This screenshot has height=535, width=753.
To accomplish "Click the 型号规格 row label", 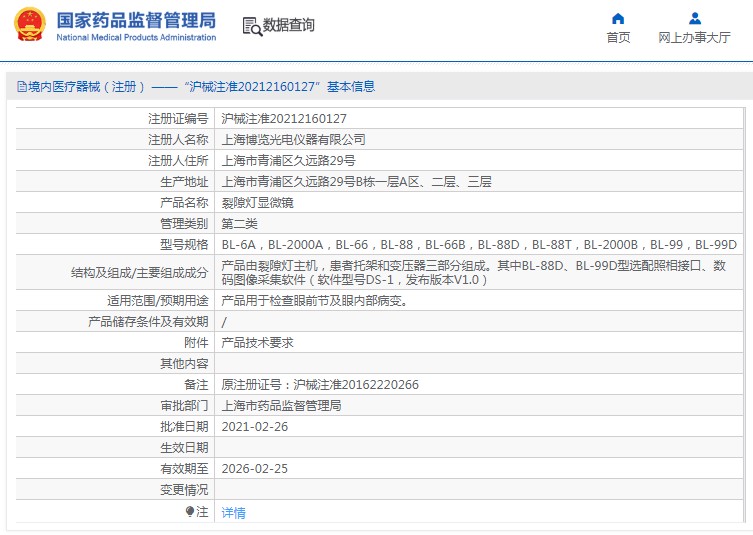I will point(184,245).
